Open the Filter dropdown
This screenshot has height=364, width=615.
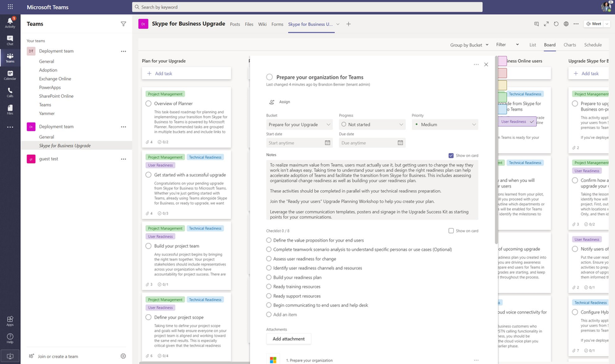tap(507, 45)
